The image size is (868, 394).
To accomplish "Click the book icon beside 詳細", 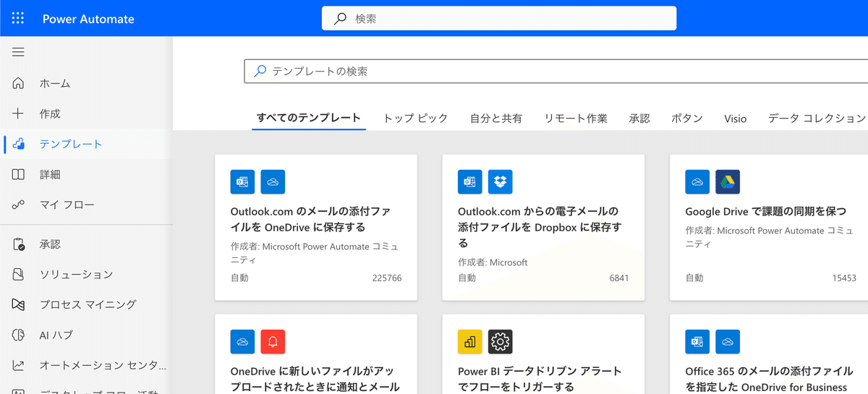I will 19,174.
